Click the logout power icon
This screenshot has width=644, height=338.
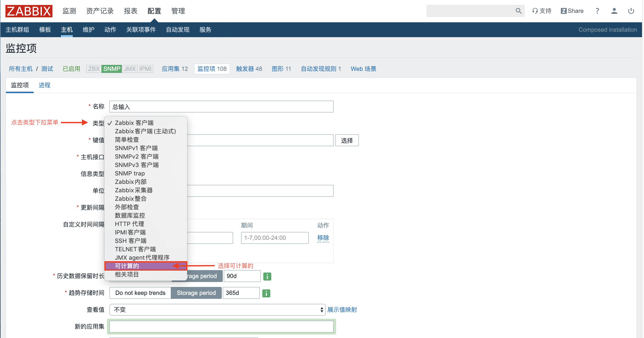tap(631, 11)
